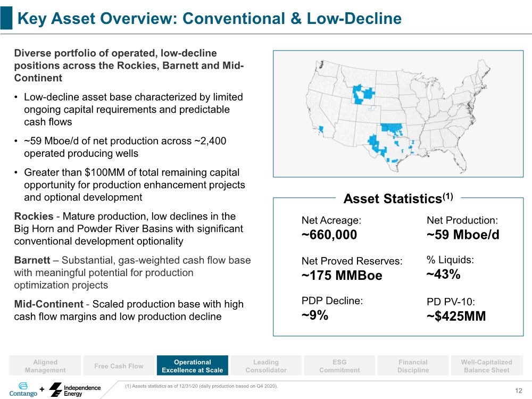Click the slide title Key Asset Overview
Viewport: 532px width, 399px height.
pyautogui.click(x=209, y=19)
